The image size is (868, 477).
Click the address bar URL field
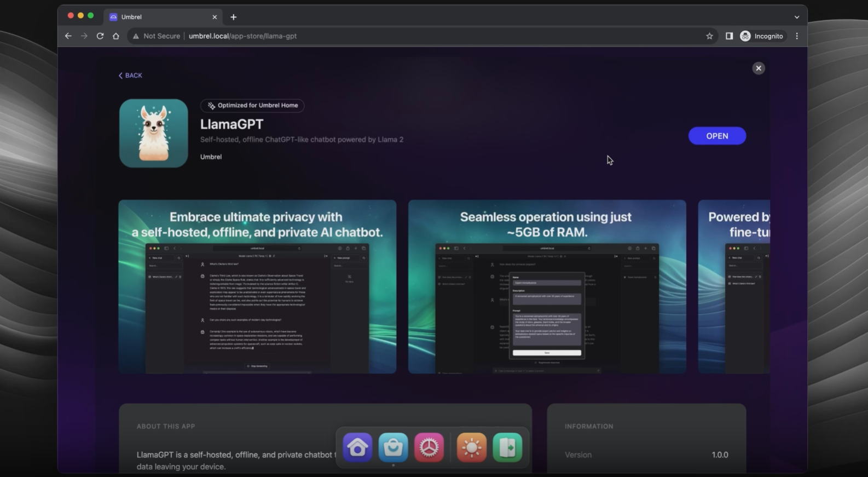[383, 36]
